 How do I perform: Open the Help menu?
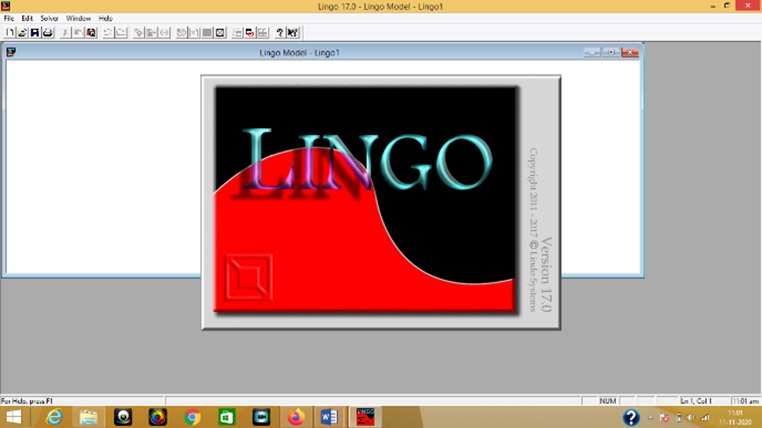pos(105,18)
